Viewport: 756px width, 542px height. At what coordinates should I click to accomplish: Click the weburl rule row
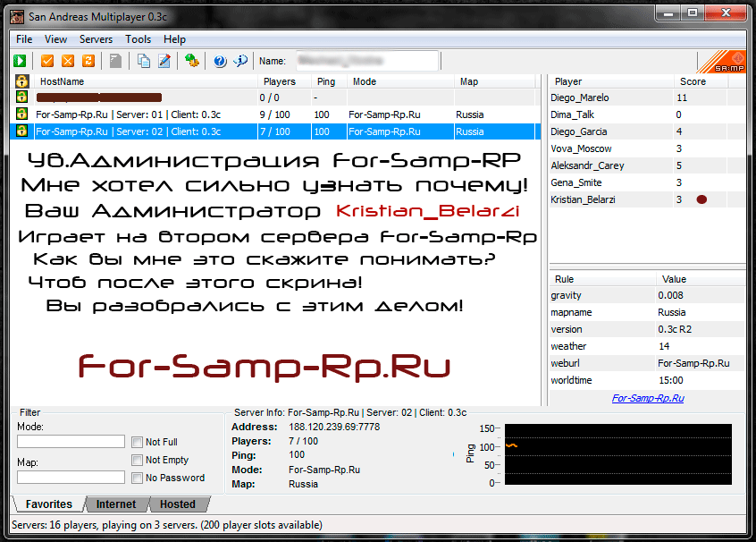tap(648, 363)
